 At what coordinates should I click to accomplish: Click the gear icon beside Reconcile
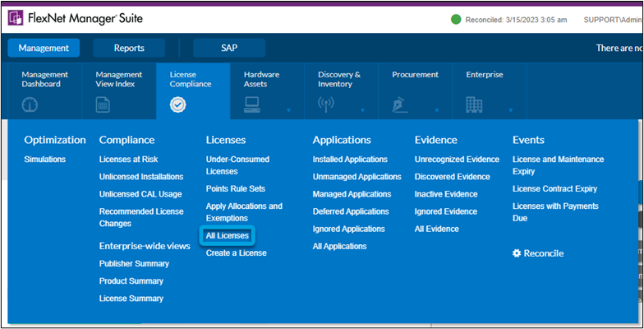coord(517,253)
